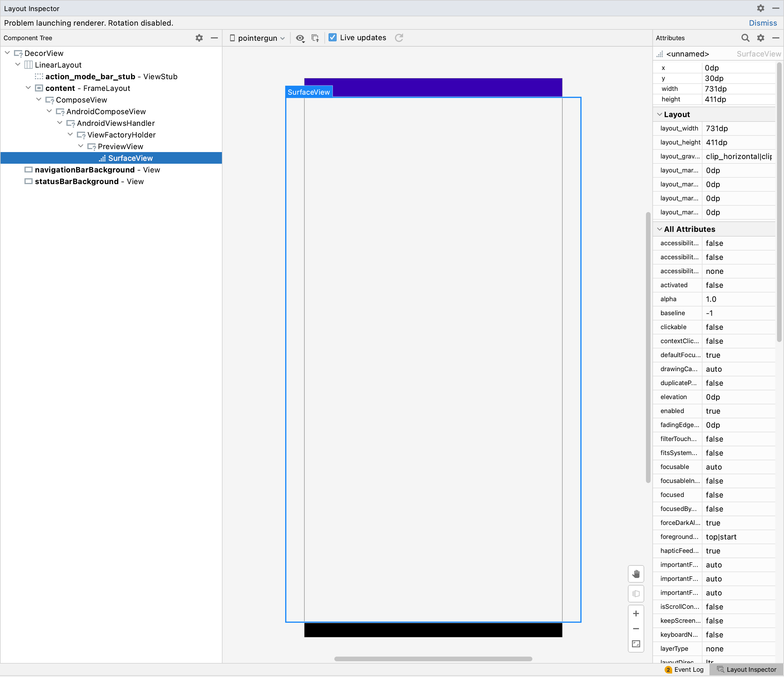Click the zoom to fit icon
Viewport: 784px width, 677px height.
click(636, 644)
